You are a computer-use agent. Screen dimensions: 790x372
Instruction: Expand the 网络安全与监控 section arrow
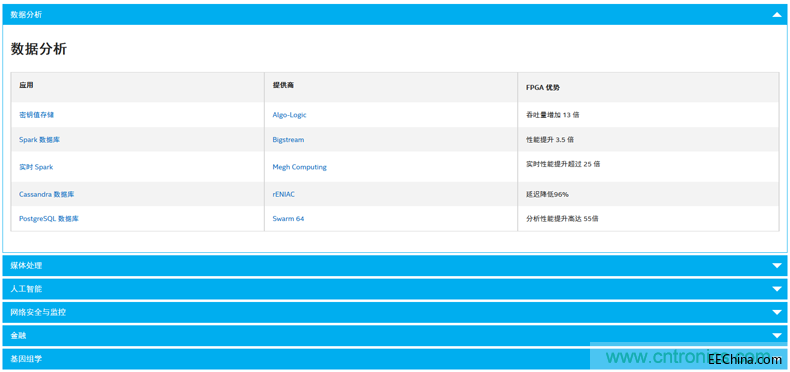(x=776, y=312)
